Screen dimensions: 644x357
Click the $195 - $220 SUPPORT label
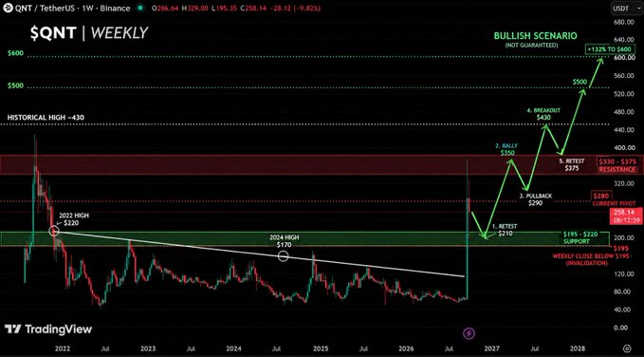tap(580, 237)
